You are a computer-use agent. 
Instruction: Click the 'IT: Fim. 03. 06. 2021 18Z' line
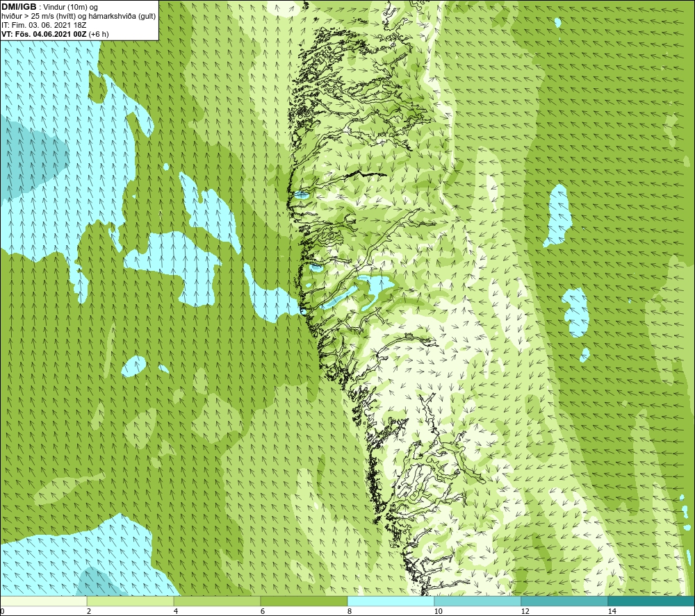click(x=44, y=25)
